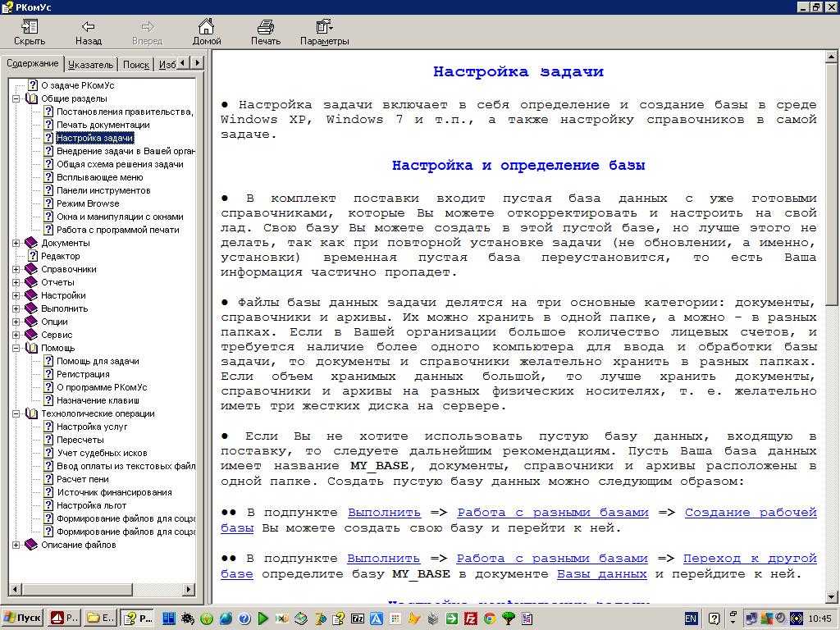Switch to the Поиск tab
Screen dimensions: 840x630
pyautogui.click(x=136, y=64)
